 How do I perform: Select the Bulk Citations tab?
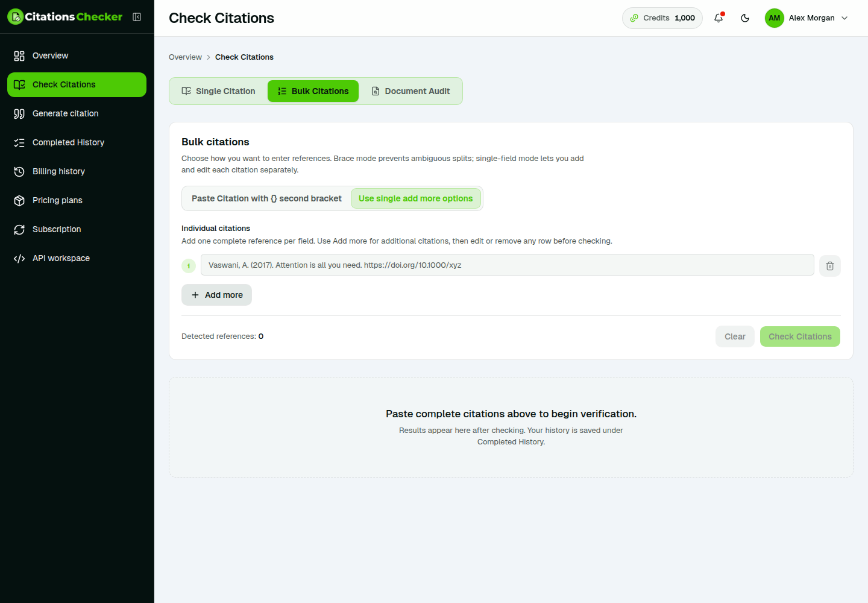[313, 91]
